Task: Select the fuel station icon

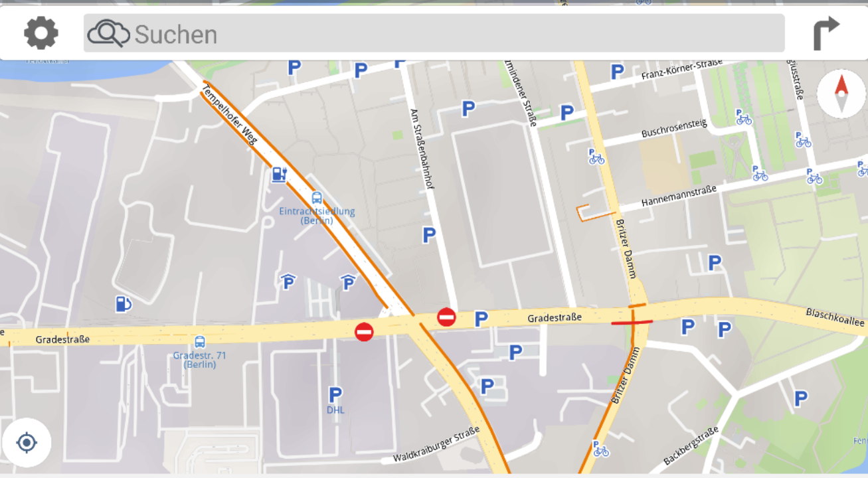Action: click(124, 304)
